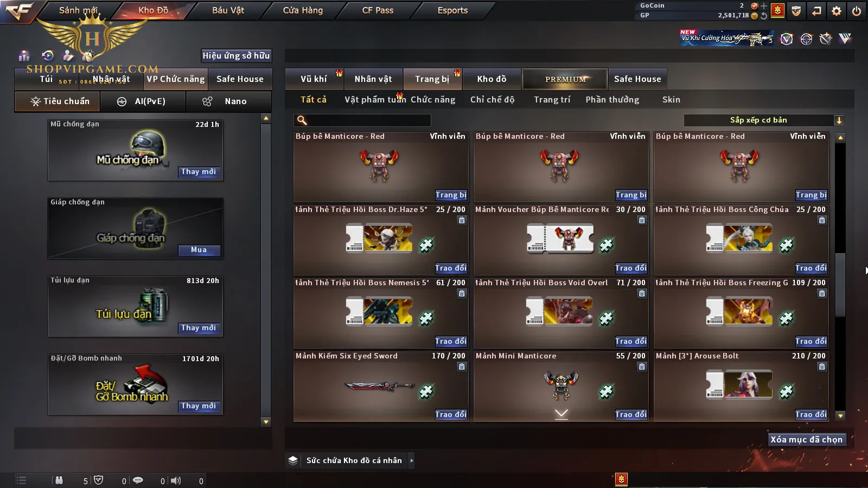The image size is (868, 488).
Task: Click the return arrow icon in top bar
Action: click(x=816, y=11)
